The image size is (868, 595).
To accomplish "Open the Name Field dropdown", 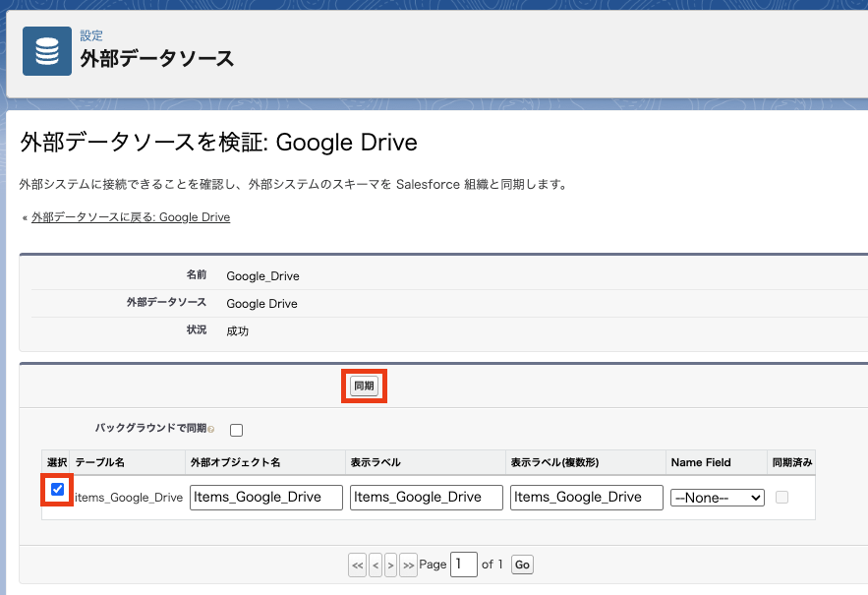I will click(x=717, y=498).
